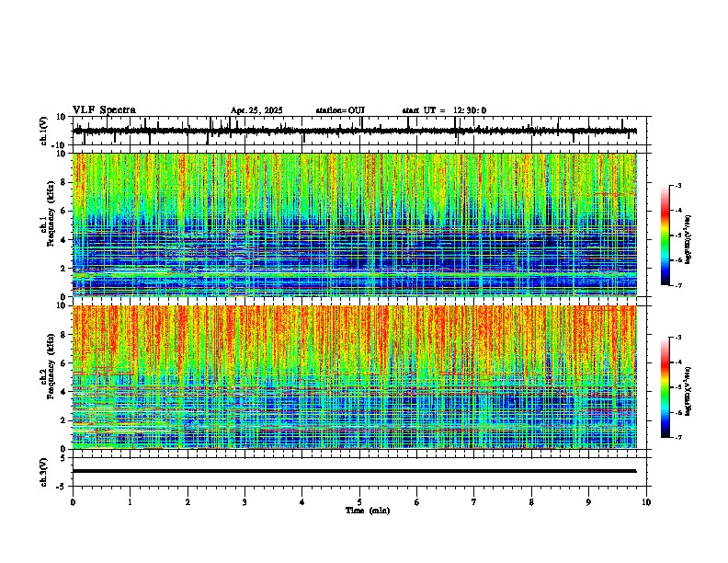Screen dimensions: 728x563
Task: Click the "6" kHz tick on ch.2 spectrogram
Action: [x=64, y=363]
